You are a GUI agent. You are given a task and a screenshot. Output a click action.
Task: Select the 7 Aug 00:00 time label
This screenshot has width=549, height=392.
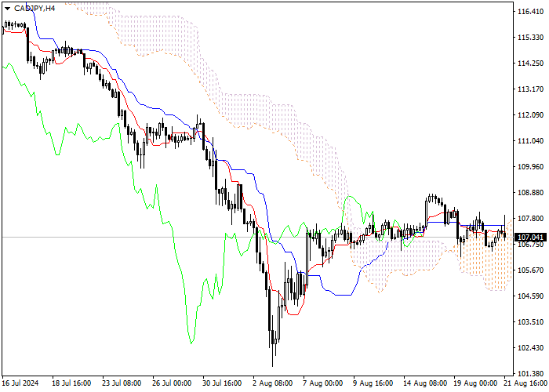[x=323, y=383]
